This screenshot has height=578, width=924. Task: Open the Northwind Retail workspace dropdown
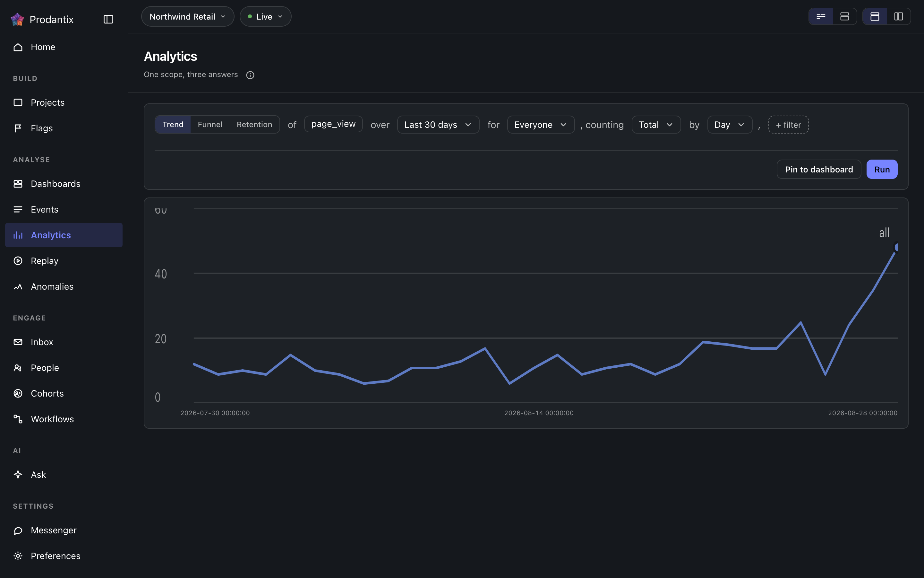[x=187, y=16]
